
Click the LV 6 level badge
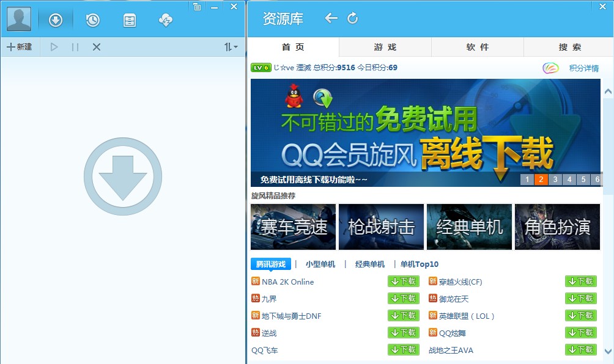tap(261, 68)
